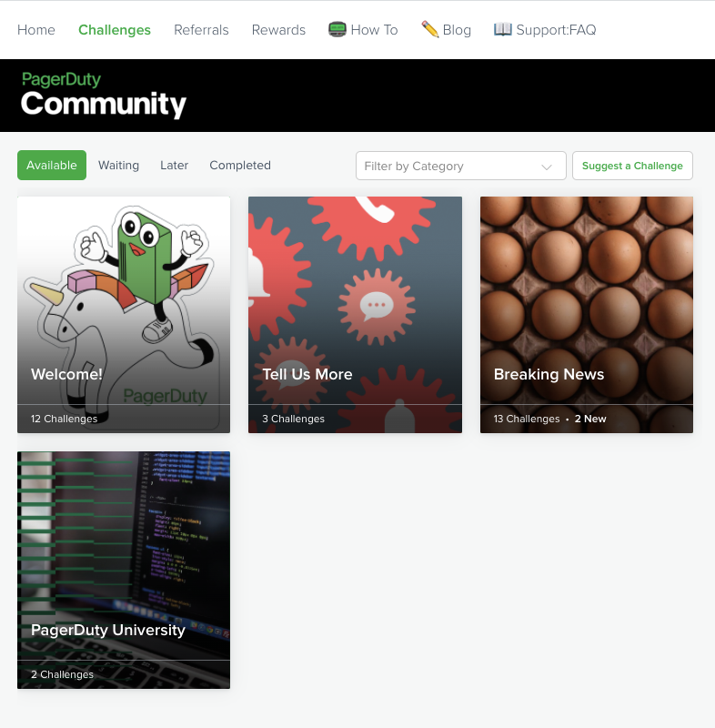Show the Waiting challenges tab
This screenshot has height=728, width=715.
(118, 166)
